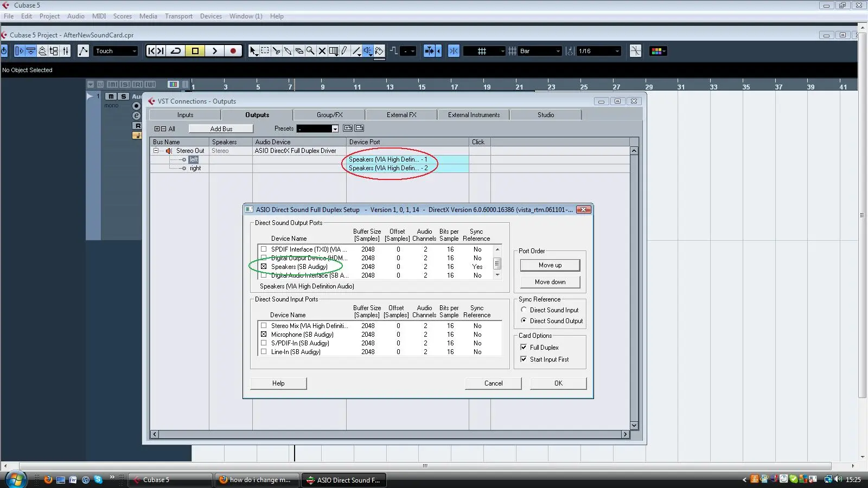Image resolution: width=868 pixels, height=488 pixels.
Task: Select the Draw pencil tool
Action: (344, 51)
